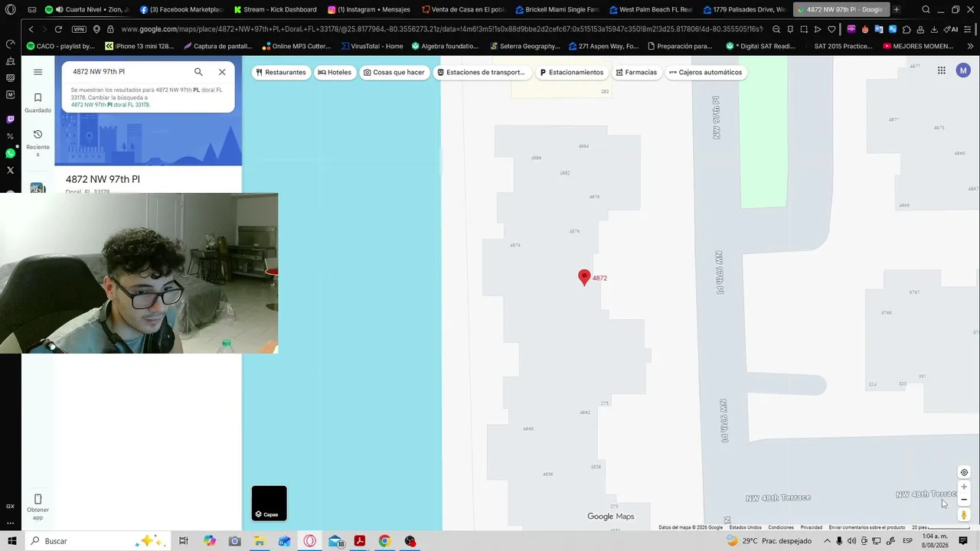980x551 pixels.
Task: Switch to Instagram Mensajes tab
Action: click(x=369, y=10)
